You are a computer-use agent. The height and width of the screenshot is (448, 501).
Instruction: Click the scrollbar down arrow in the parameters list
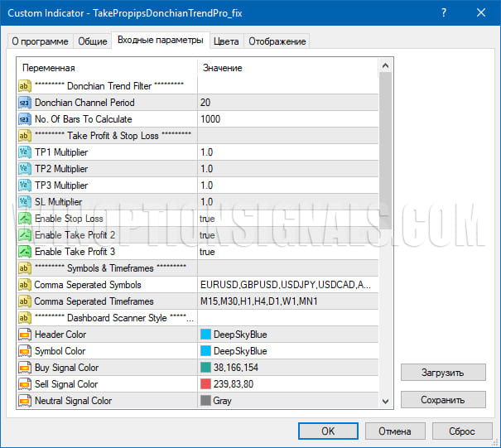[386, 402]
